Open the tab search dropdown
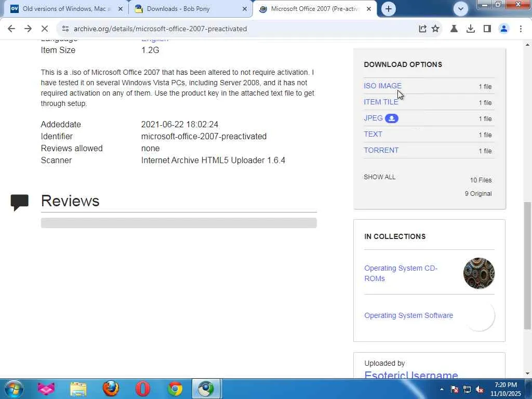Viewport: 532px width, 399px height. 461,9
